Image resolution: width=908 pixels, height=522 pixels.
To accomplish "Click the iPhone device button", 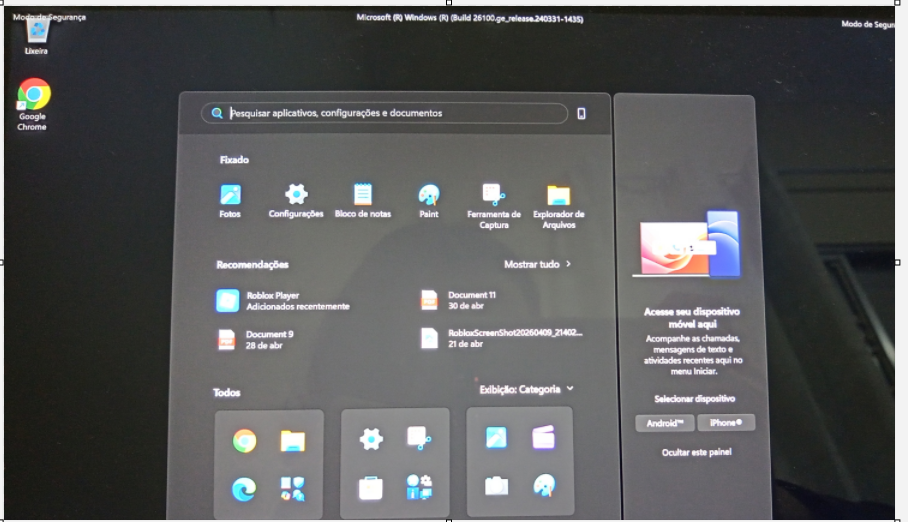I will (x=726, y=422).
